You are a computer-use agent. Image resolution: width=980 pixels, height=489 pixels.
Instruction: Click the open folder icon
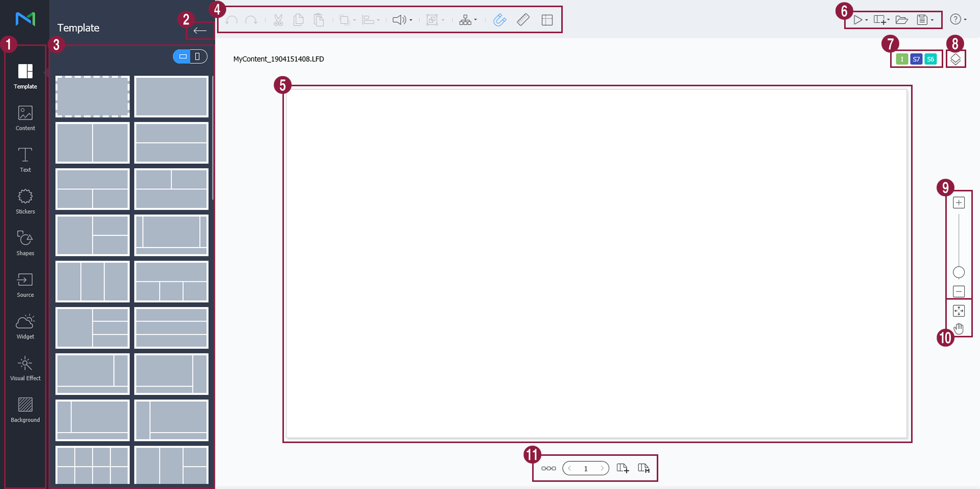coord(901,20)
